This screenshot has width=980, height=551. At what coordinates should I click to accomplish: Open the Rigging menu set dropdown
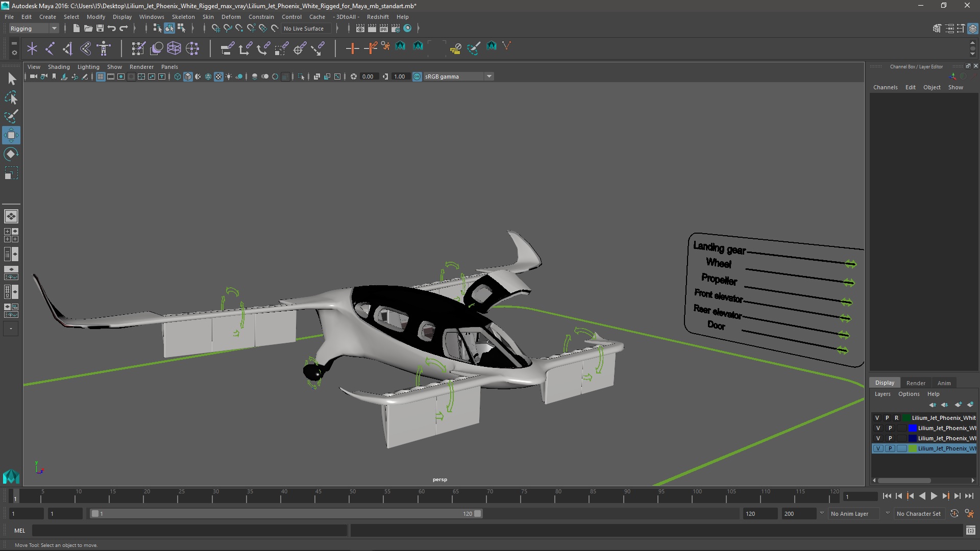(34, 29)
